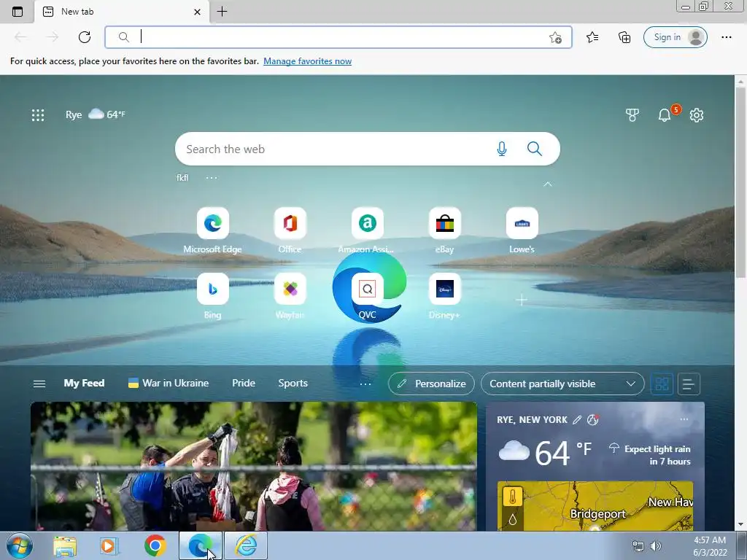Open the Lowe's quick link
The height and width of the screenshot is (560, 747).
coord(522,230)
